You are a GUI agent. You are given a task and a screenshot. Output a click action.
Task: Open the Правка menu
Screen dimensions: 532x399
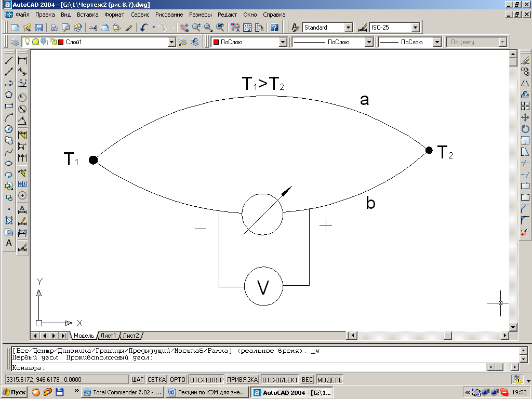(x=45, y=15)
